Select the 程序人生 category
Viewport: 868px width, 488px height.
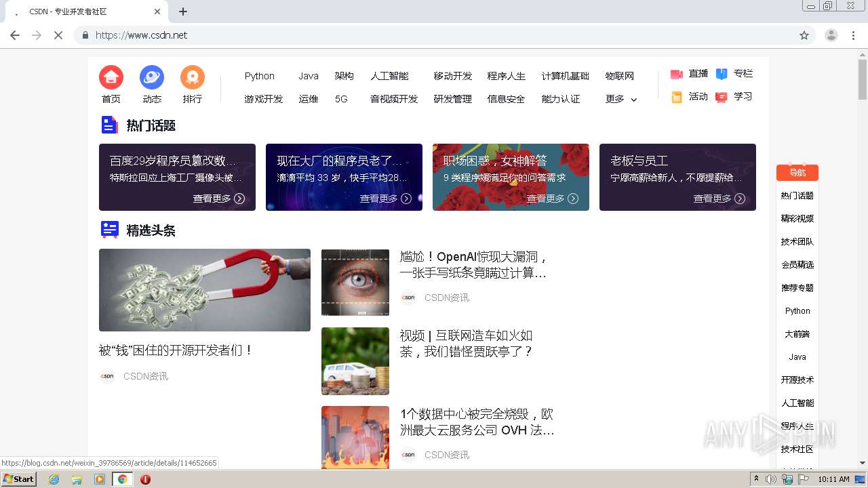tap(507, 76)
